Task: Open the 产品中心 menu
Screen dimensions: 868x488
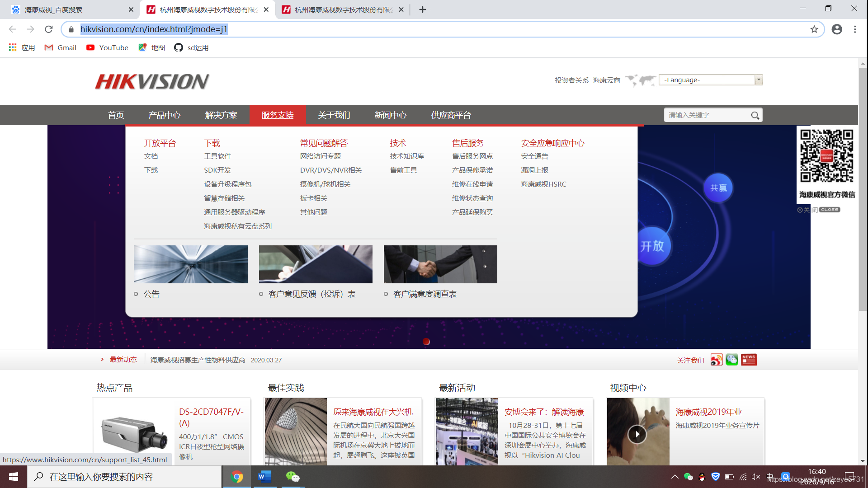Action: coord(165,115)
